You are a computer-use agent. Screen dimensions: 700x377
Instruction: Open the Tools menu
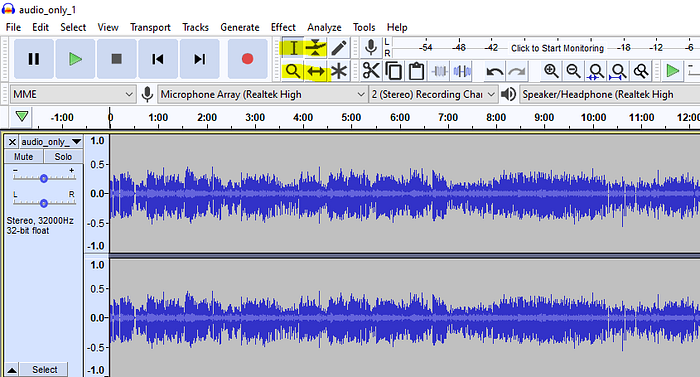(x=364, y=27)
